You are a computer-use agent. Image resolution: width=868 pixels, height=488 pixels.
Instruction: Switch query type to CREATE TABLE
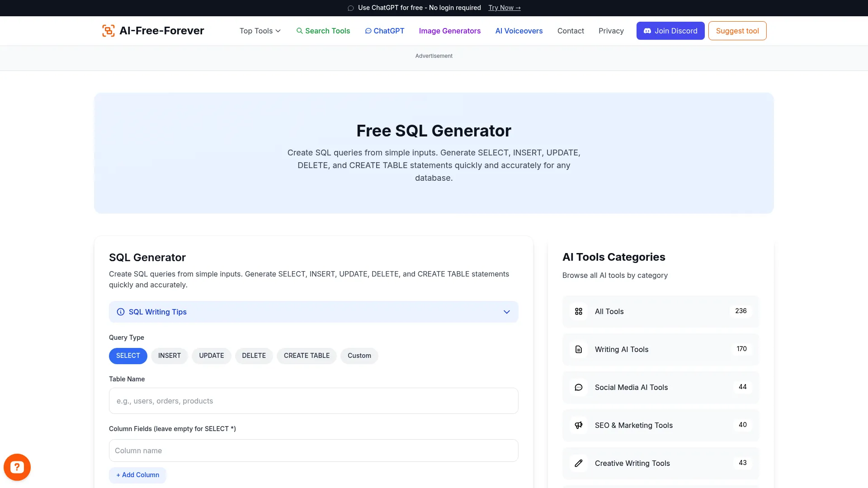[307, 356]
